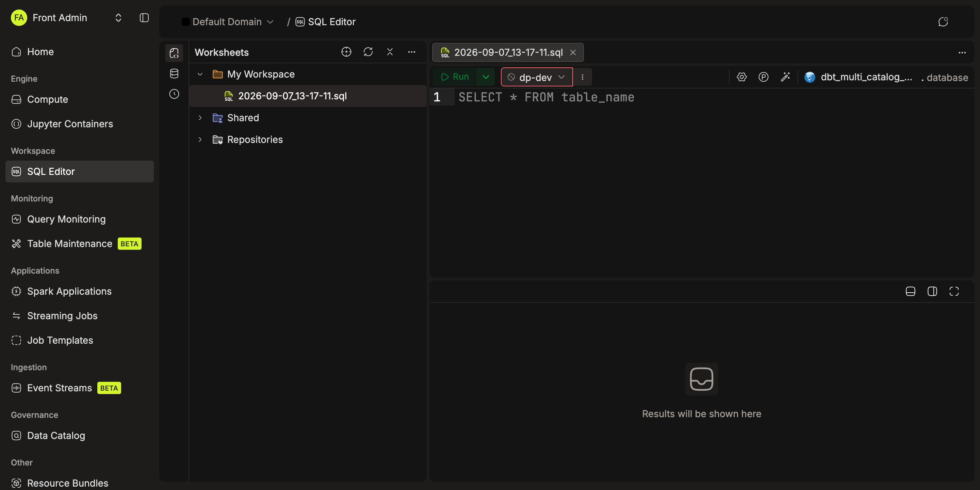Click the Query Monitoring icon

(x=16, y=219)
